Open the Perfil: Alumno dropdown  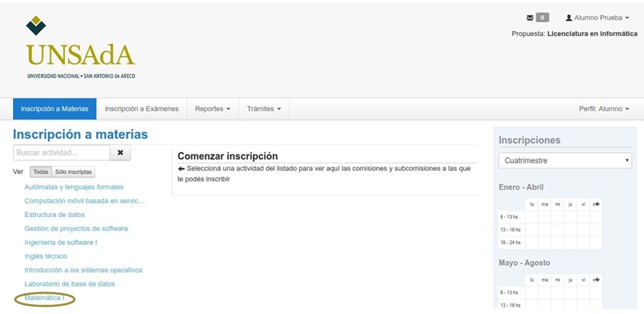pyautogui.click(x=604, y=109)
